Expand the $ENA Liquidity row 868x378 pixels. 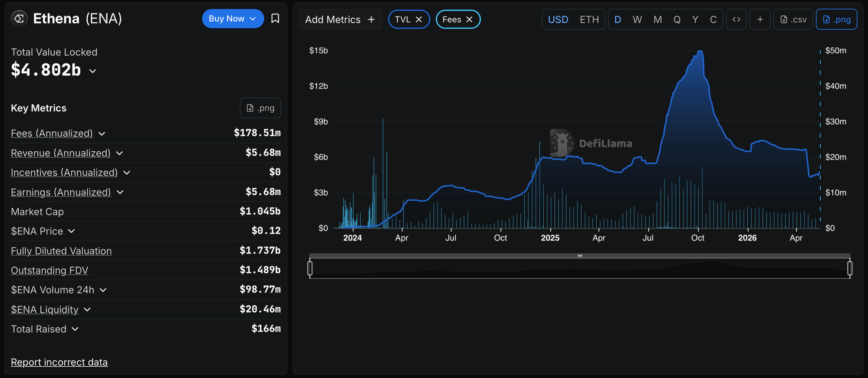(x=87, y=310)
